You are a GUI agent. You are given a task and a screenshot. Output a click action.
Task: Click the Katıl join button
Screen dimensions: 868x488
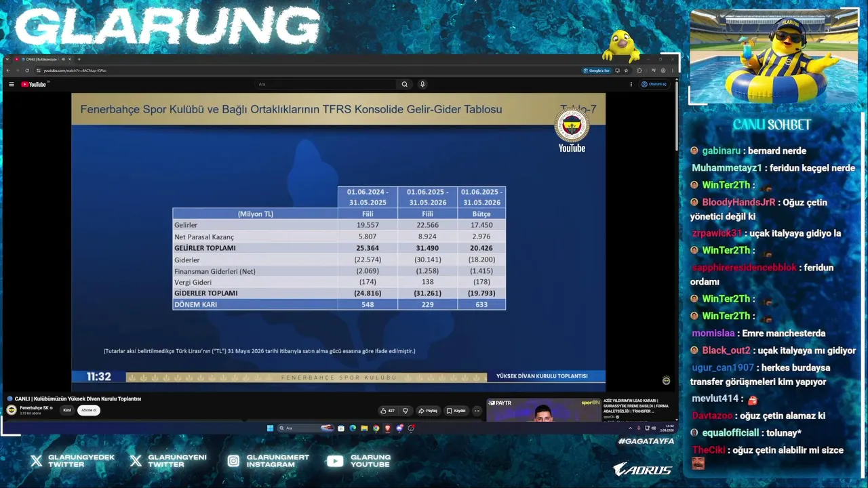[x=67, y=410]
